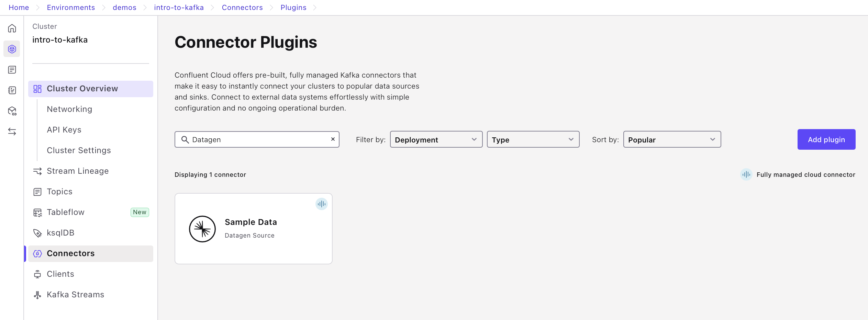Click the Connectors label in sidebar
This screenshot has height=320, width=868.
click(x=71, y=253)
